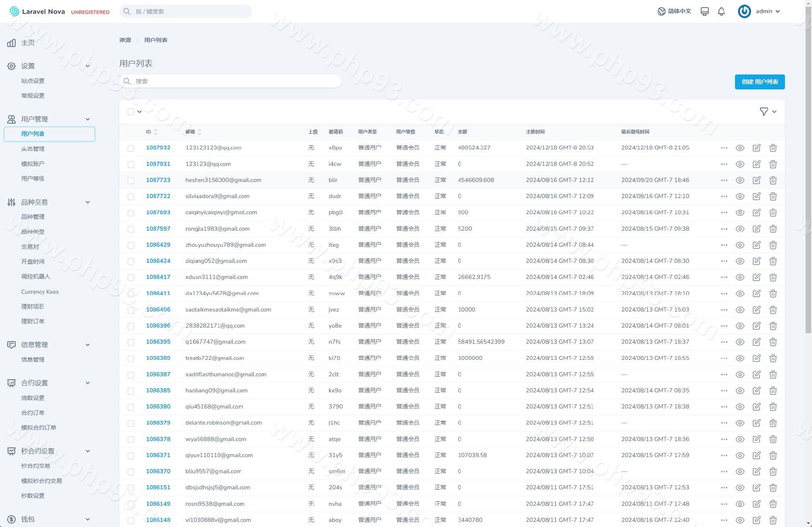Click the Laravel Nova logo
Image resolution: width=812 pixels, height=527 pixels.
point(38,11)
